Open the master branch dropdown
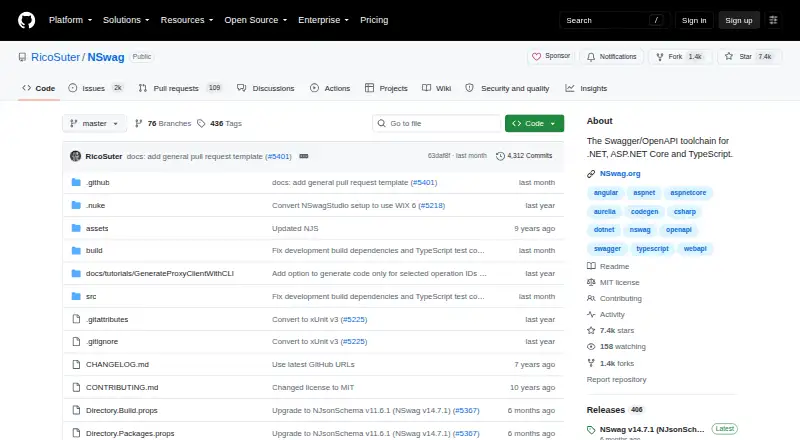The width and height of the screenshot is (800, 440). click(94, 124)
